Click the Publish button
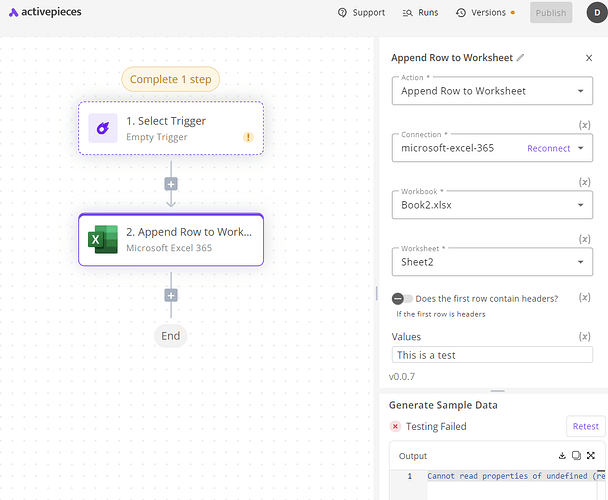The width and height of the screenshot is (608, 500). (551, 12)
